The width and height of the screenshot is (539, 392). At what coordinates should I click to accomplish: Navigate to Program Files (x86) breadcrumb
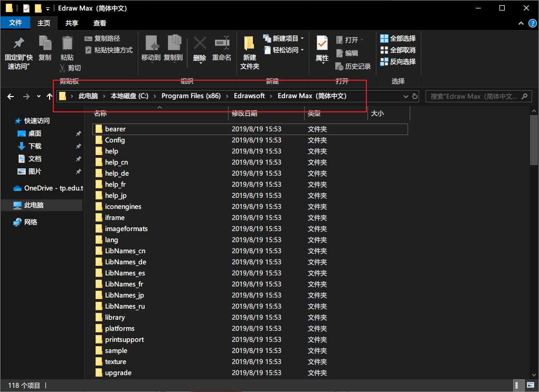point(191,96)
